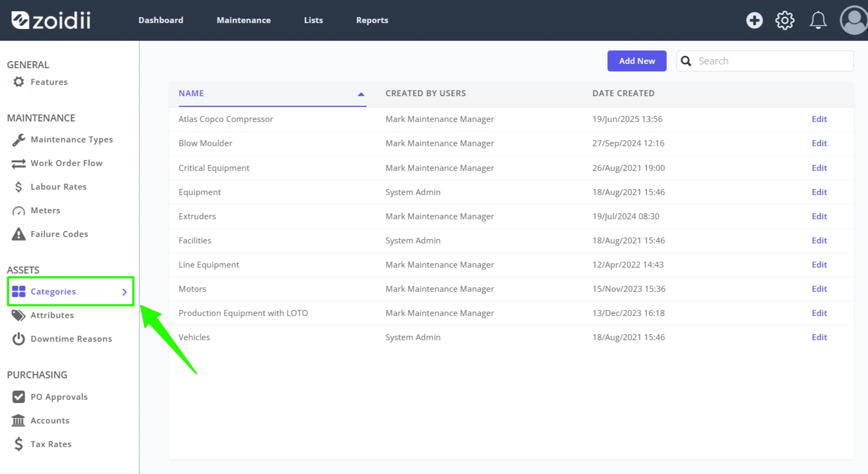Edit the Atlas Copco Compressor category

[x=819, y=119]
